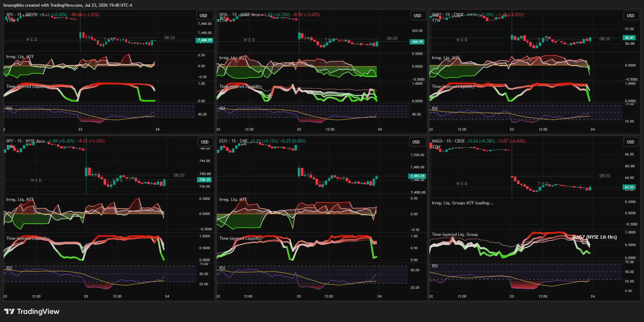Click the 7,408.29 price label on SPX chart
The width and height of the screenshot is (644, 322).
pos(205,40)
